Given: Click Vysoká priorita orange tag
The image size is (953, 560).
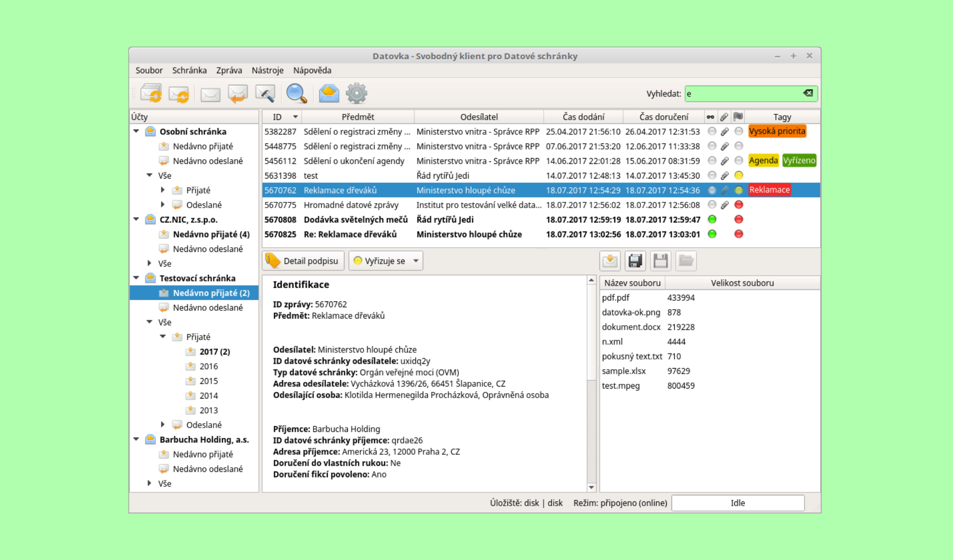Looking at the screenshot, I should tap(777, 131).
